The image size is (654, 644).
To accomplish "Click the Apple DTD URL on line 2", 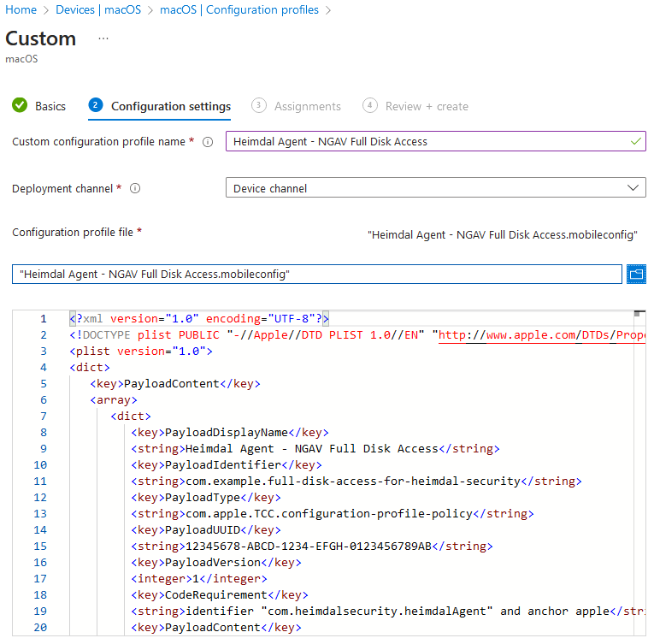I will pyautogui.click(x=542, y=335).
